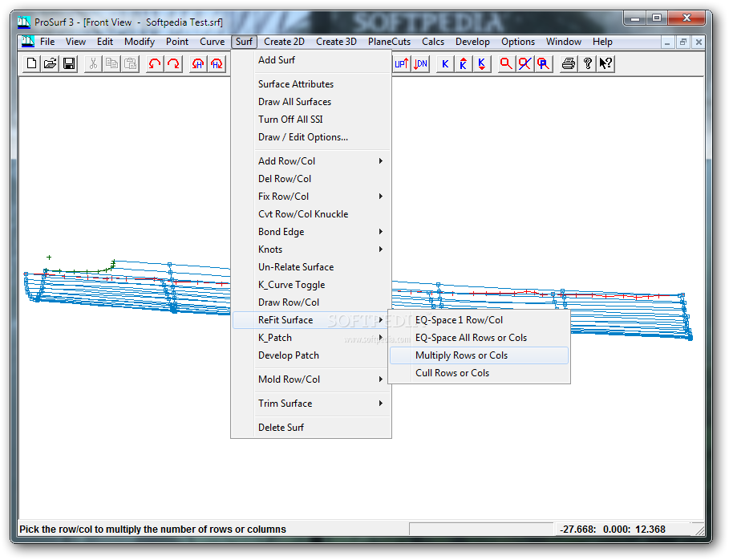Open the Create 3D menu
Viewport: 729px width, 560px height.
click(336, 42)
